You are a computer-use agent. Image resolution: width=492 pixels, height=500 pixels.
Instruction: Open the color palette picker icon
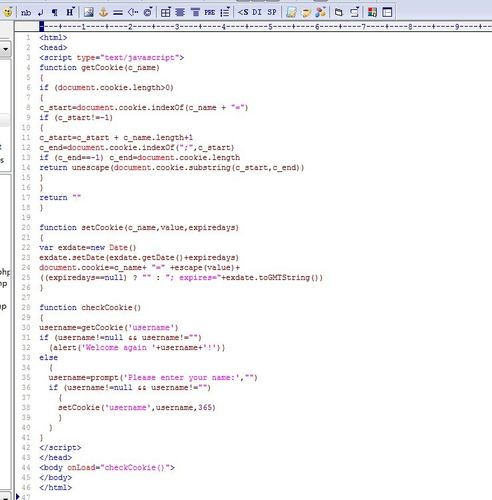coord(372,12)
